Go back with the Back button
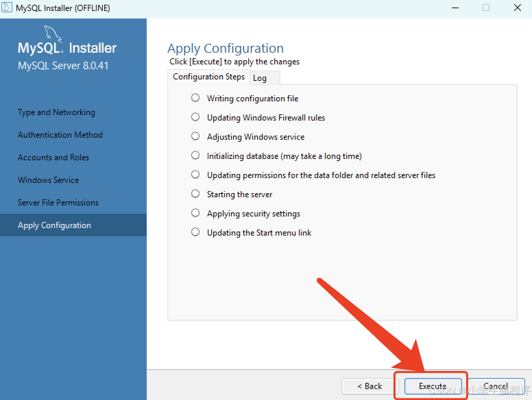This screenshot has height=400, width=532. (x=369, y=386)
